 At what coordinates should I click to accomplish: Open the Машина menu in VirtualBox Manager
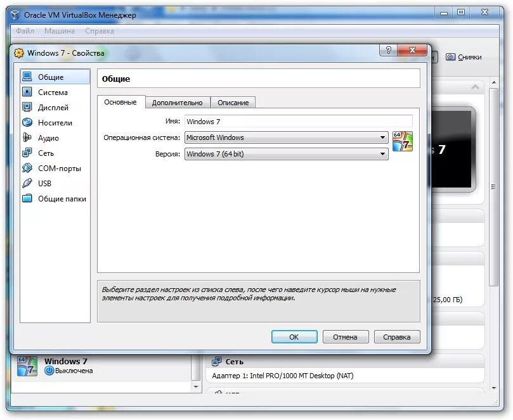point(60,31)
